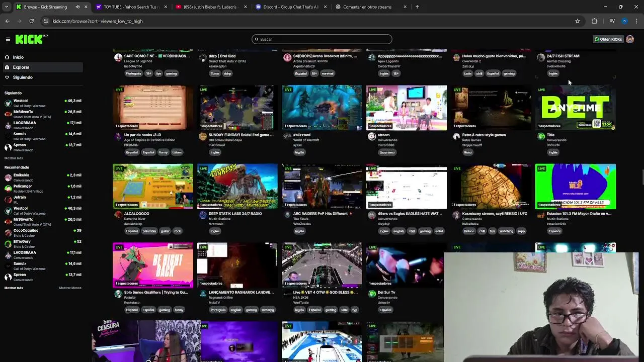
Task: Open 49ers vs Eagles stream title
Action: click(410, 214)
